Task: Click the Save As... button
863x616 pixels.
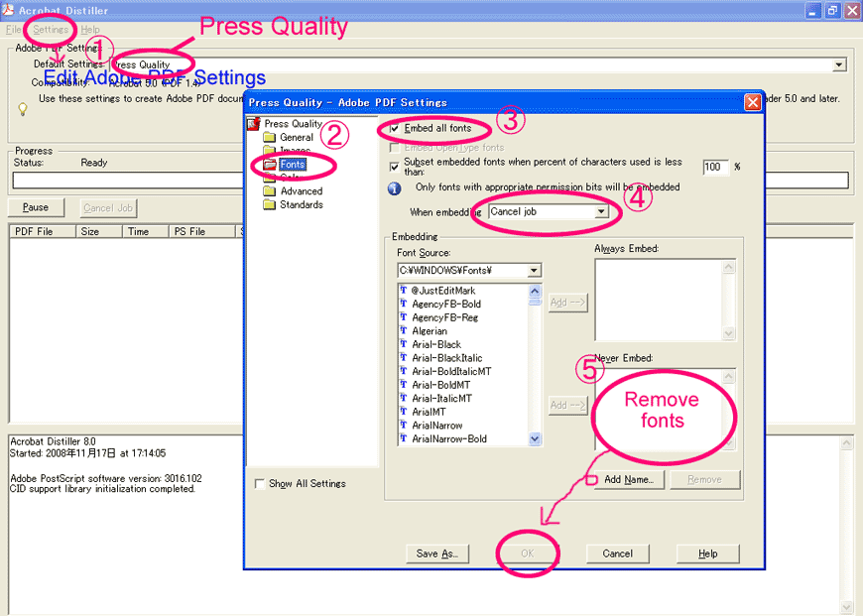Action: (437, 554)
